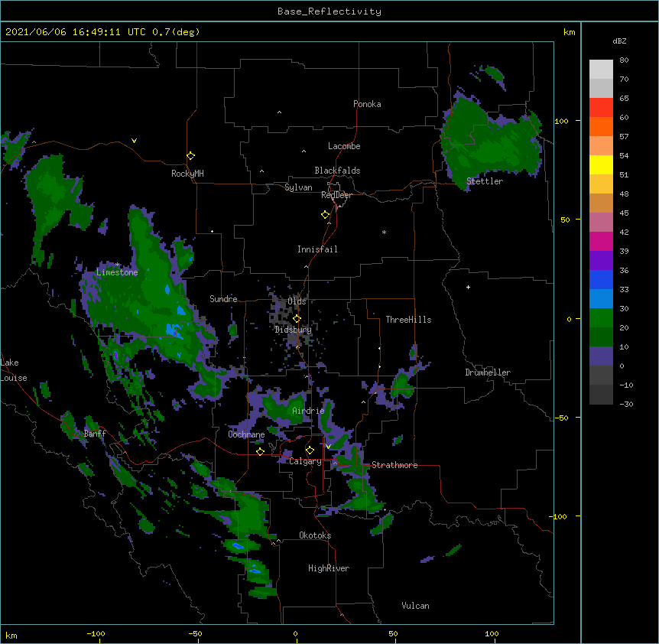Click the purple 10 dBZ legend swatch
The image size is (659, 644).
[x=601, y=356]
